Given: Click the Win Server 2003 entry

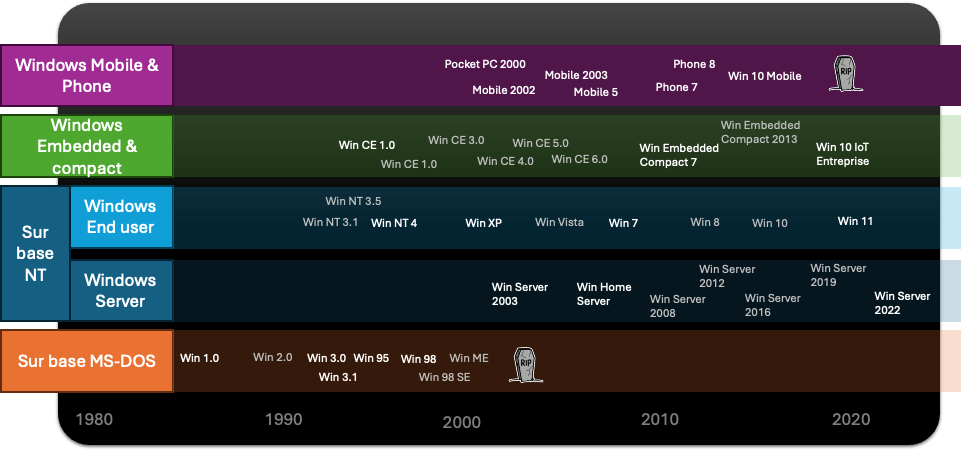Looking at the screenshot, I should pos(520,294).
